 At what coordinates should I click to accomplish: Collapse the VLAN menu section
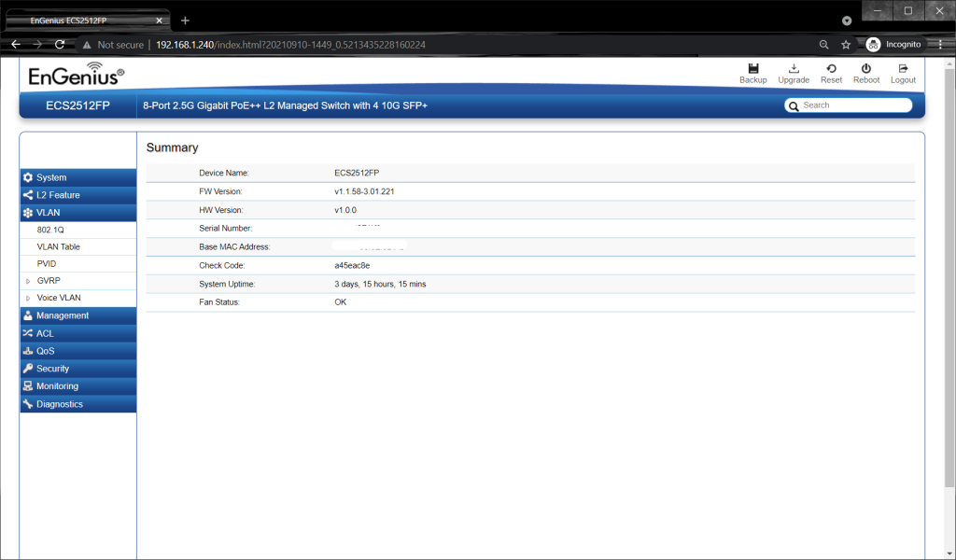tap(78, 213)
